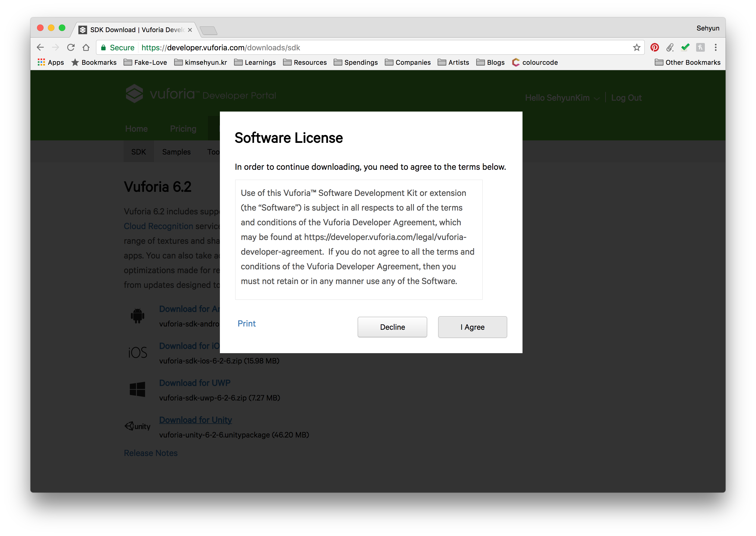The image size is (756, 536).
Task: Go to the Pricing nav tab
Action: 183,129
